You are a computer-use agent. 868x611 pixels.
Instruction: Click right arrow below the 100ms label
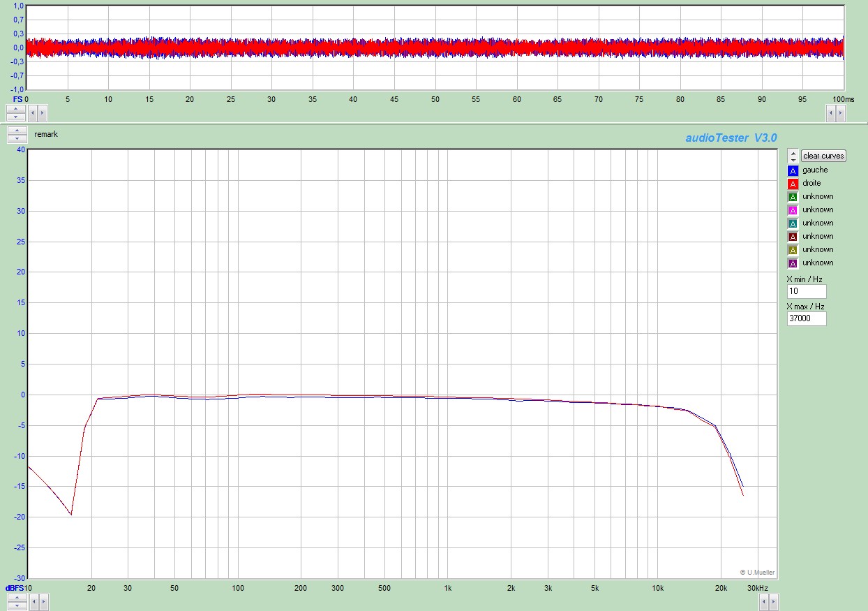[840, 112]
